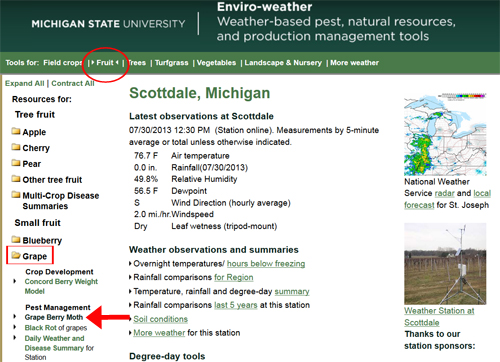
Task: Click arrow bullet beside Soil conditions
Action: point(130,319)
